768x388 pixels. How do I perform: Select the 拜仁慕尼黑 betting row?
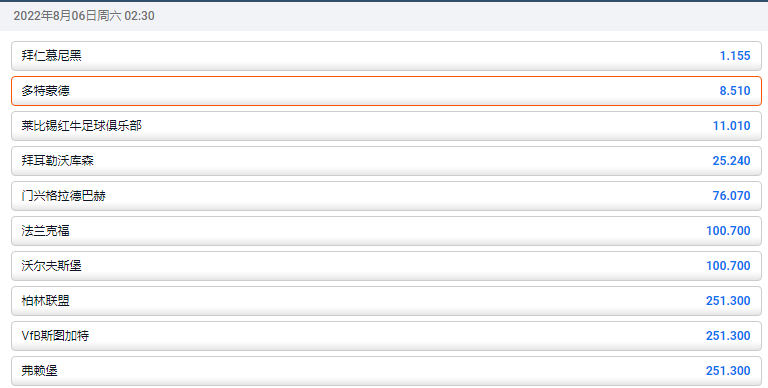pyautogui.click(x=386, y=56)
